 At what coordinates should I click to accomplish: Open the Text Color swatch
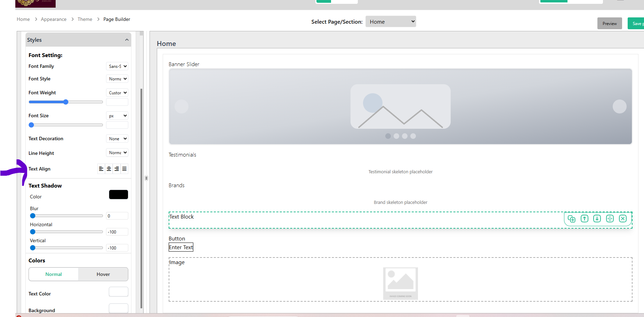click(x=119, y=292)
